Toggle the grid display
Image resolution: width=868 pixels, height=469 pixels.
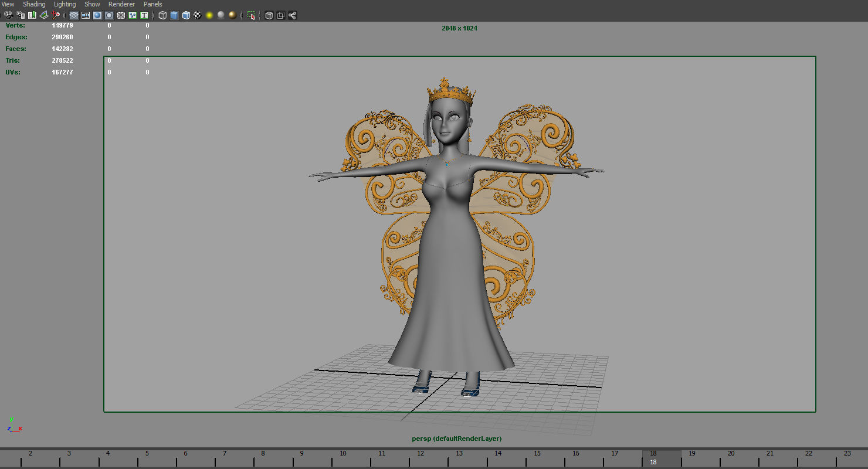click(x=73, y=15)
